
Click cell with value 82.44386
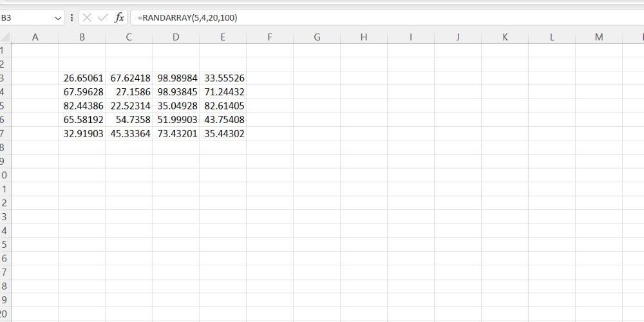82,106
